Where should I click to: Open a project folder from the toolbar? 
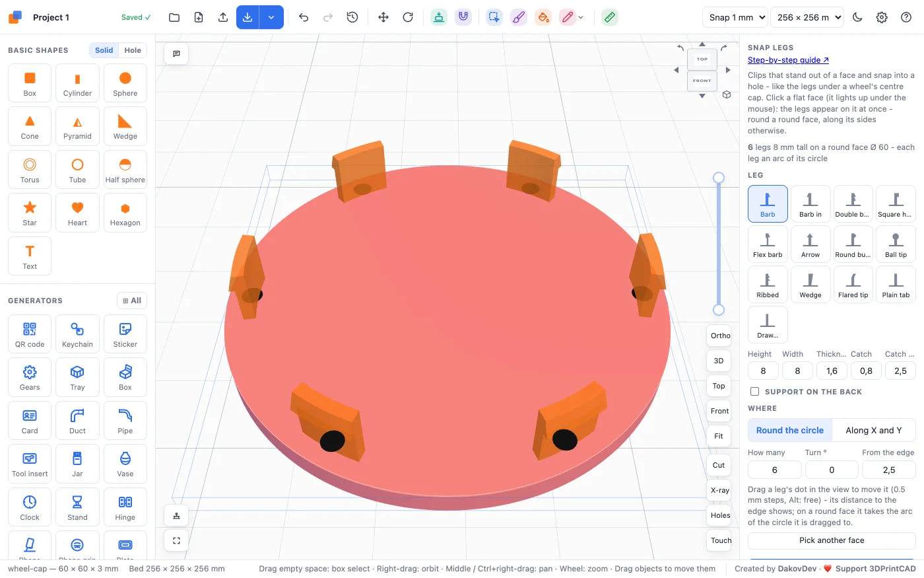point(174,17)
